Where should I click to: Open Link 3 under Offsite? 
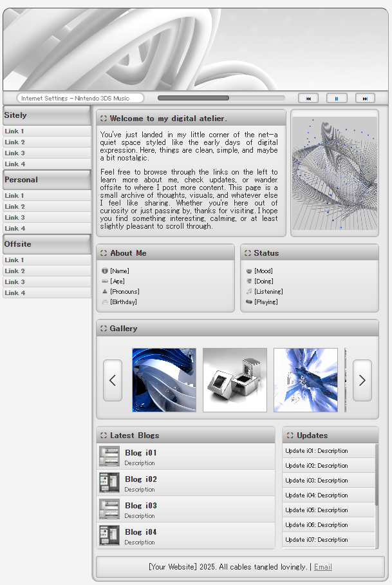click(46, 282)
